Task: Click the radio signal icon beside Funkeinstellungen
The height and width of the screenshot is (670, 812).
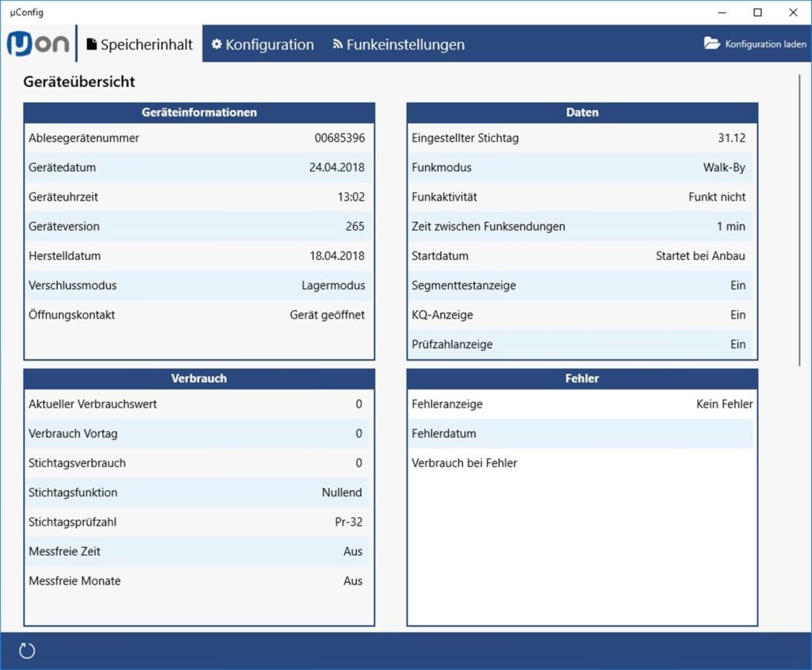Action: (x=338, y=44)
